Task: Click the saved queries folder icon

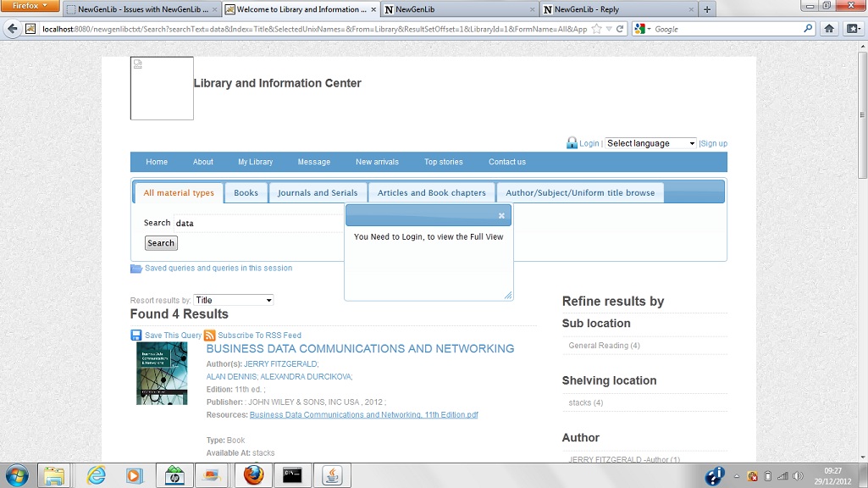Action: [x=136, y=269]
